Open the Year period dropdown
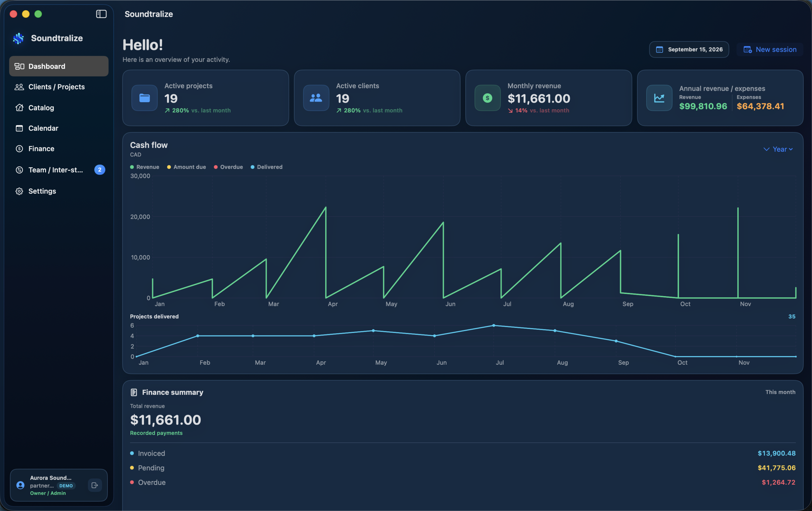 (x=778, y=149)
